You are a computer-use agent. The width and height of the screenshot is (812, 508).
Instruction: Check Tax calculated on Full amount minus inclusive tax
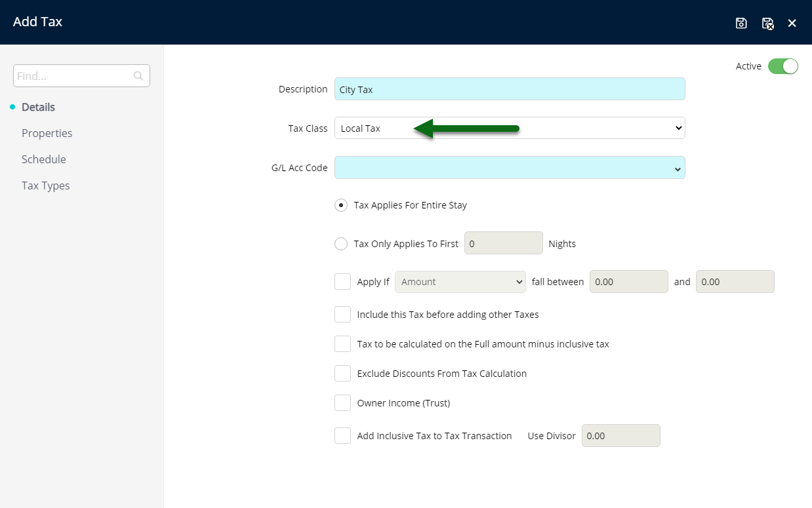pyautogui.click(x=342, y=344)
